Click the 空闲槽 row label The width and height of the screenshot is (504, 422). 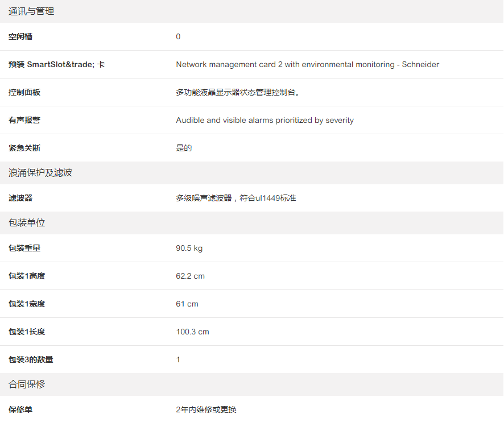pyautogui.click(x=20, y=37)
